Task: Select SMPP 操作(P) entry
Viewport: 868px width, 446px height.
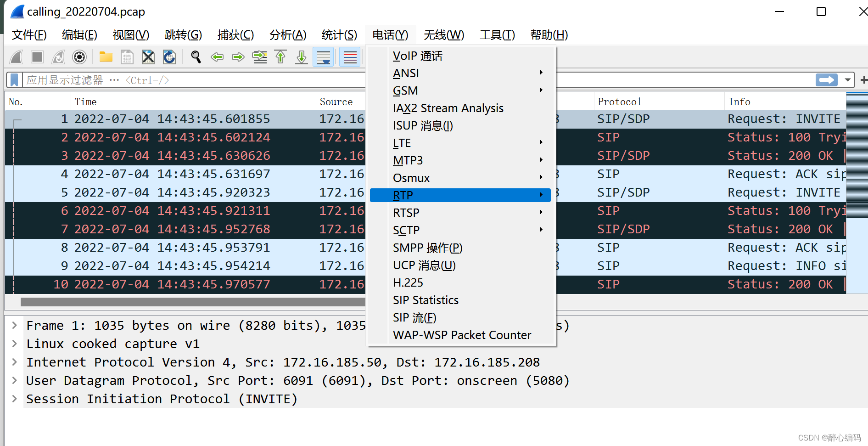Action: coord(460,248)
